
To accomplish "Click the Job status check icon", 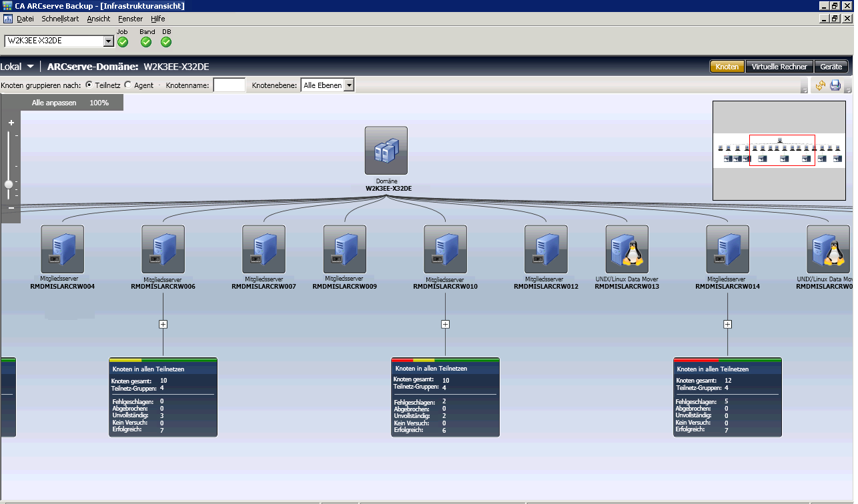I will coord(123,42).
